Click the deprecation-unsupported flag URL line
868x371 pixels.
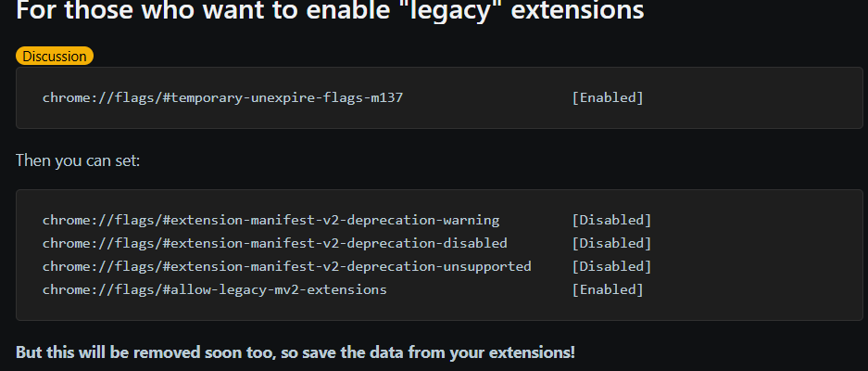click(x=286, y=267)
